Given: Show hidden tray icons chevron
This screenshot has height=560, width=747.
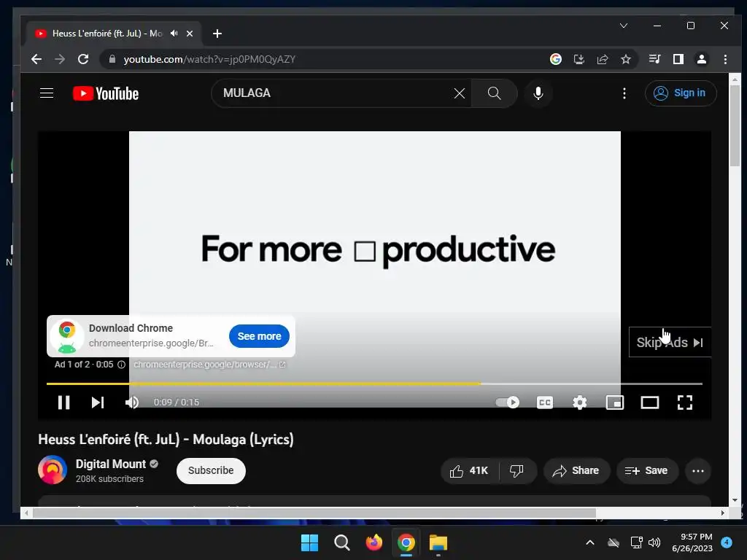Looking at the screenshot, I should [x=589, y=542].
